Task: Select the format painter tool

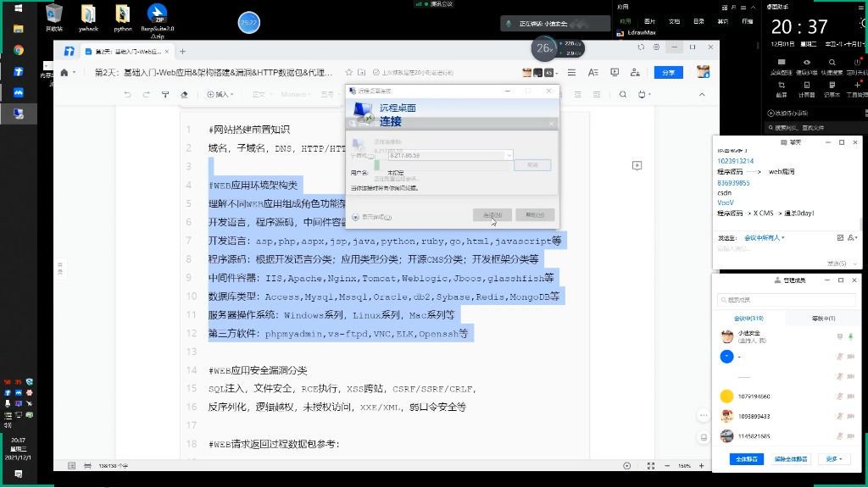Action: click(165, 95)
